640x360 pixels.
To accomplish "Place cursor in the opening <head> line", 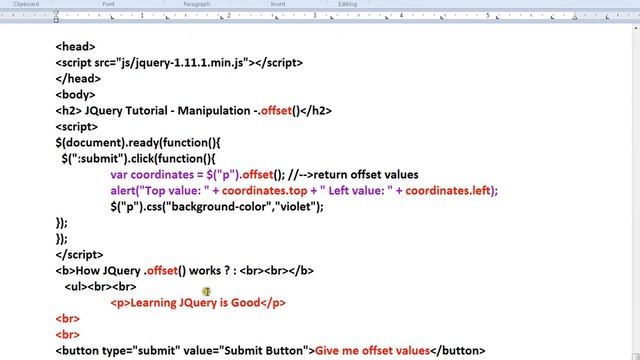I will tap(76, 47).
